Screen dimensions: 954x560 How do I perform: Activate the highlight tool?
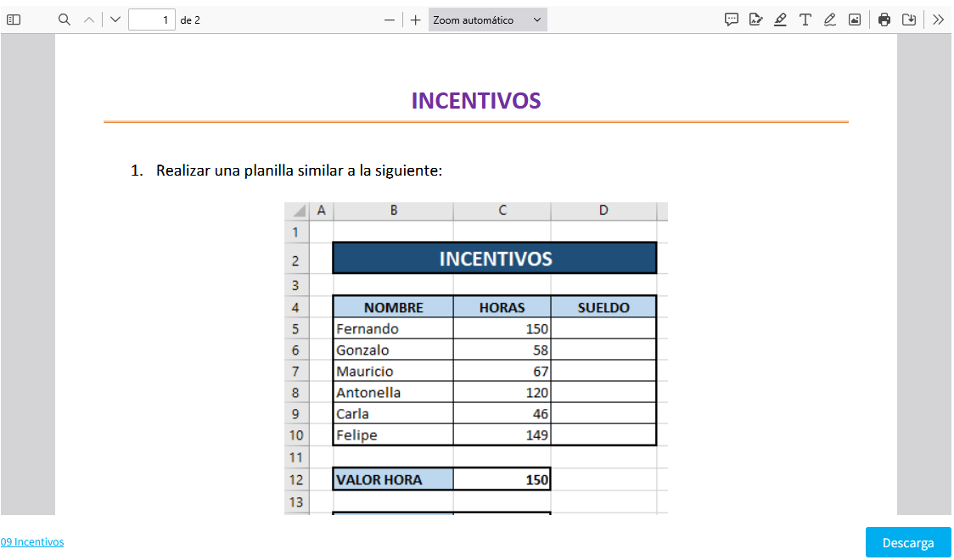click(x=780, y=20)
